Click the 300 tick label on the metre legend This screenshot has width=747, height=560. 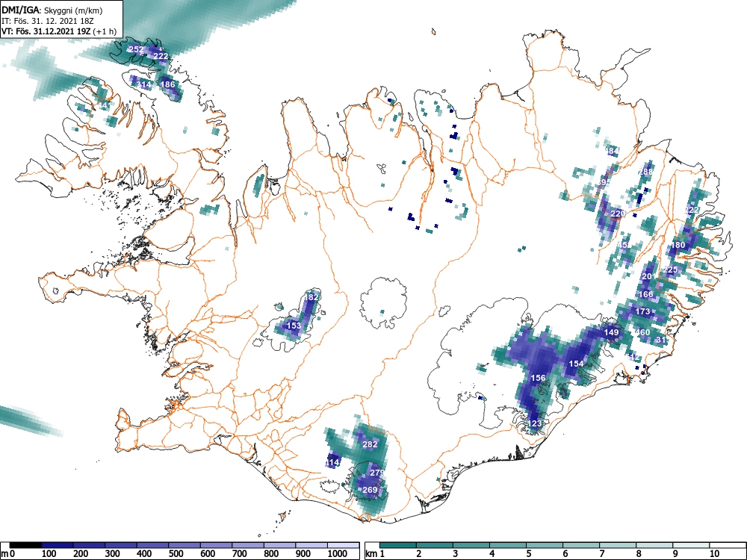pos(113,554)
